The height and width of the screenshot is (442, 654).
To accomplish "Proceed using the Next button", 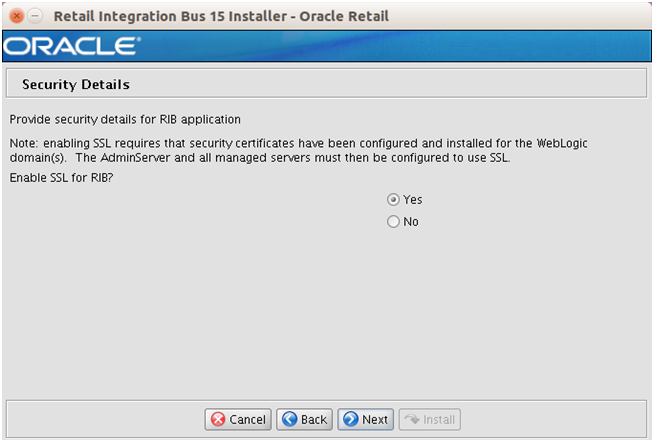I will [365, 419].
